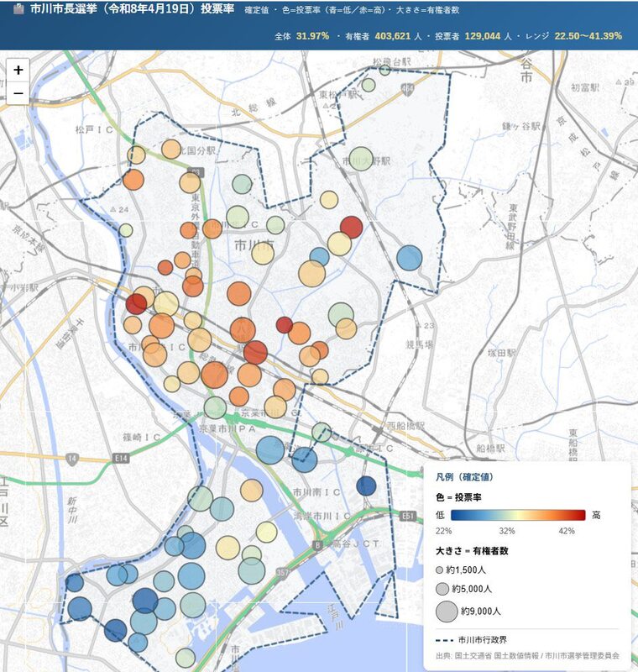Click the 約1,500人 legend circle

tap(442, 570)
